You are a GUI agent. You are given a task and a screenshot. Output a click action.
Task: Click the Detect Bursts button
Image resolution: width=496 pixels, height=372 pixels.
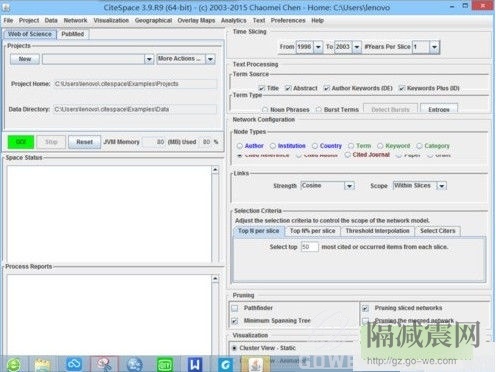tap(390, 109)
